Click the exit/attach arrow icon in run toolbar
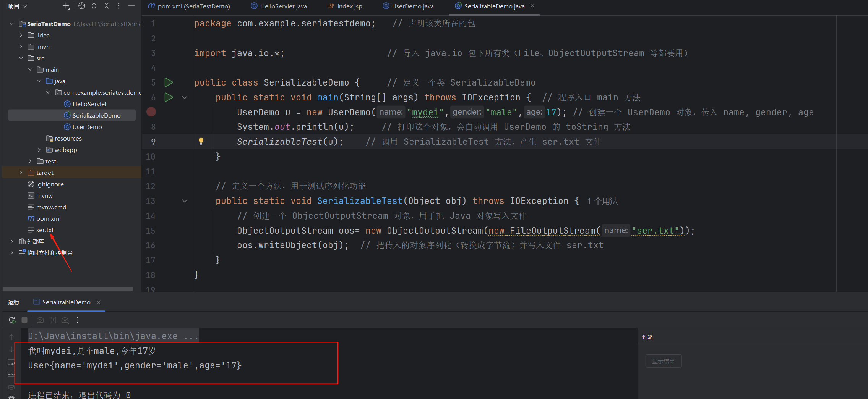 [x=53, y=320]
